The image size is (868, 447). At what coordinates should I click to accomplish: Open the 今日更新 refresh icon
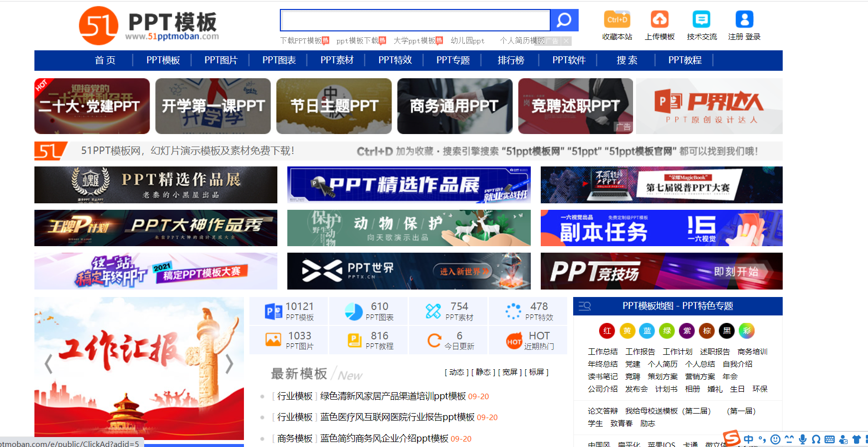[x=434, y=340]
